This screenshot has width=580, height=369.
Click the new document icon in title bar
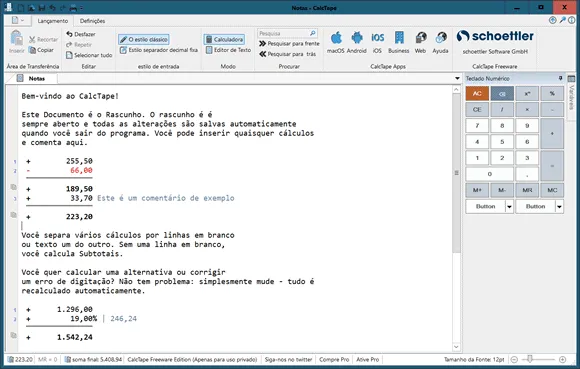[21, 7]
